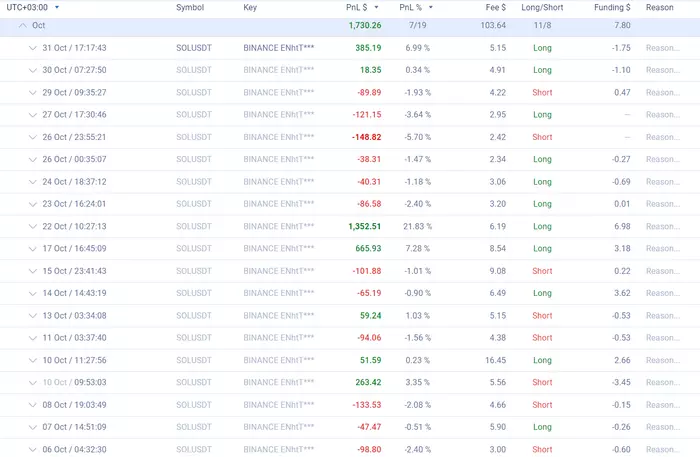Expand the 27 Oct / 17:30:46 trade row
This screenshot has width=700, height=457.
point(33,115)
